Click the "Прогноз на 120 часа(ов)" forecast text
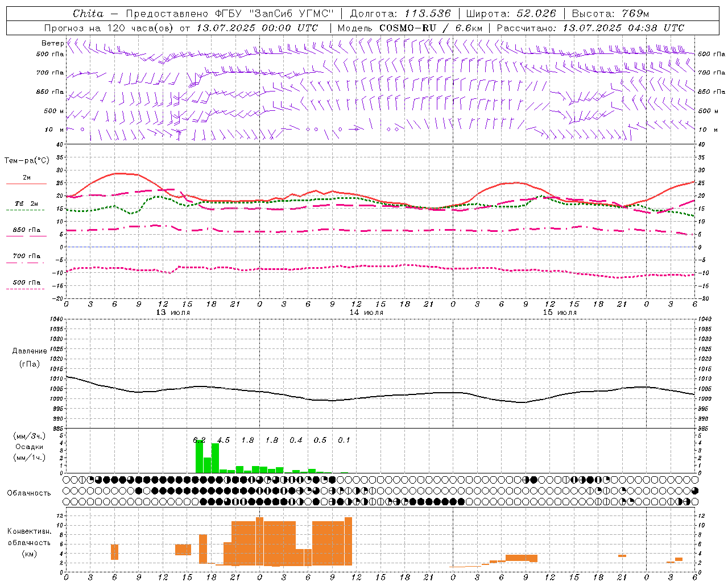The image size is (728, 582). [x=109, y=28]
